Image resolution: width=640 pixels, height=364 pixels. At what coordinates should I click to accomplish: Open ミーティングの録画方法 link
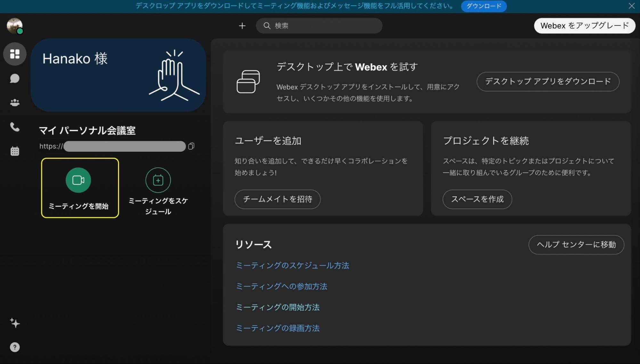(x=278, y=328)
